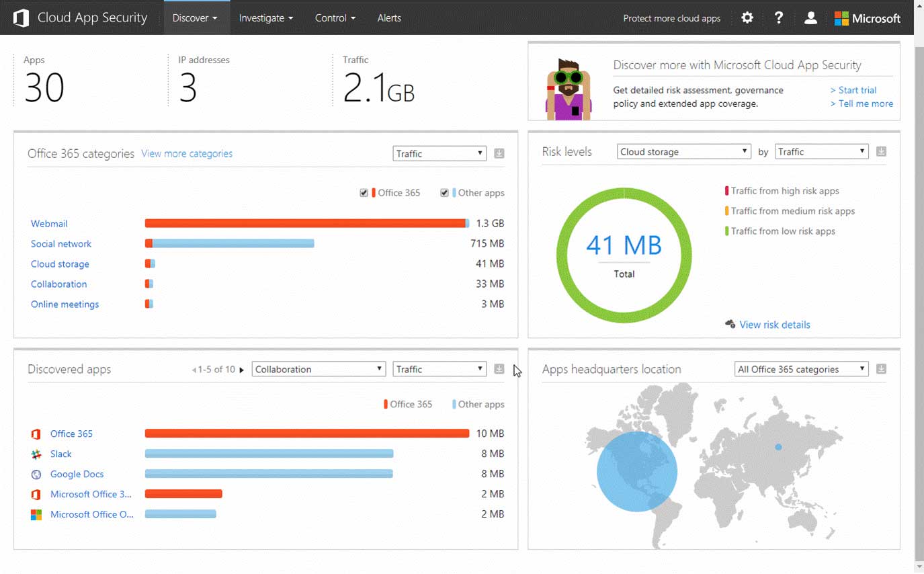Image resolution: width=924 pixels, height=574 pixels.
Task: Click the large blue North America map bubble
Action: pos(637,471)
